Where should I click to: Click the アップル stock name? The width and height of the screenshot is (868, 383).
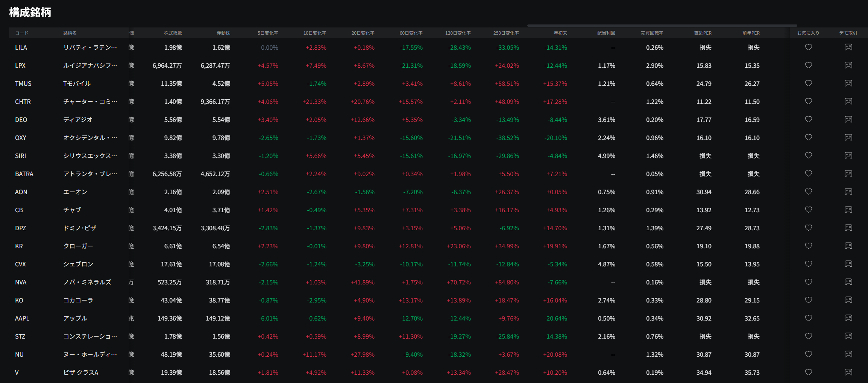coord(75,318)
